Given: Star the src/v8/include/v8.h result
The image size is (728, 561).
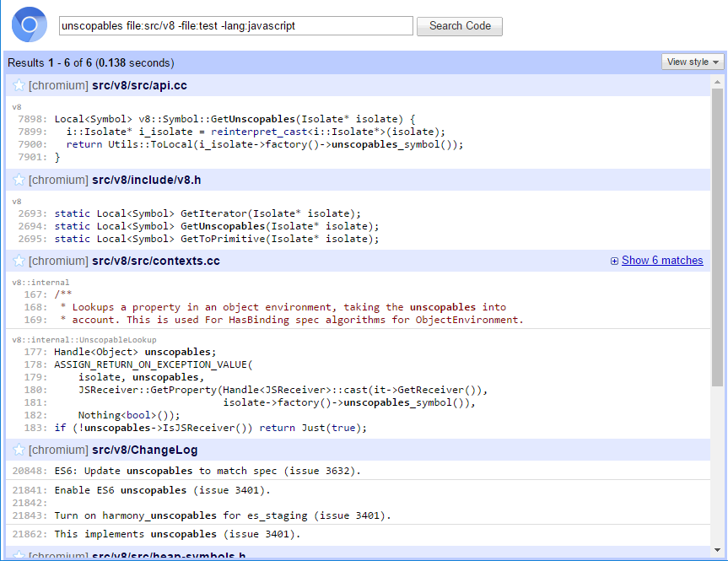Looking at the screenshot, I should coord(19,180).
